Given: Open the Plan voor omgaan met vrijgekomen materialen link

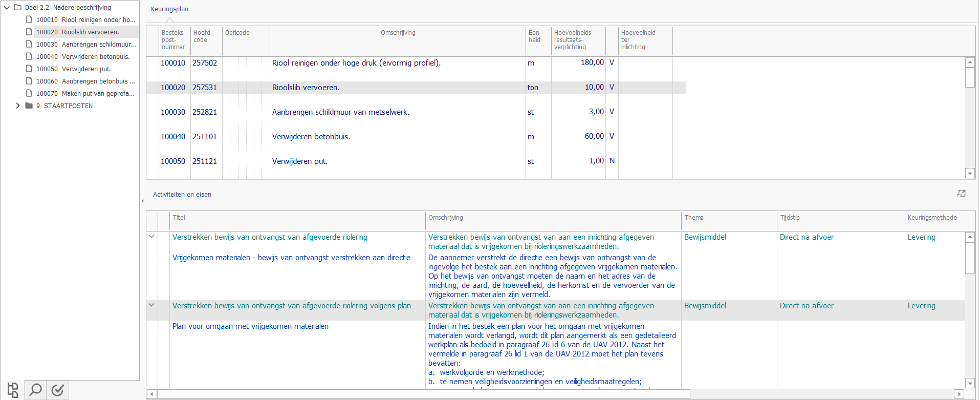Looking at the screenshot, I should tap(250, 326).
